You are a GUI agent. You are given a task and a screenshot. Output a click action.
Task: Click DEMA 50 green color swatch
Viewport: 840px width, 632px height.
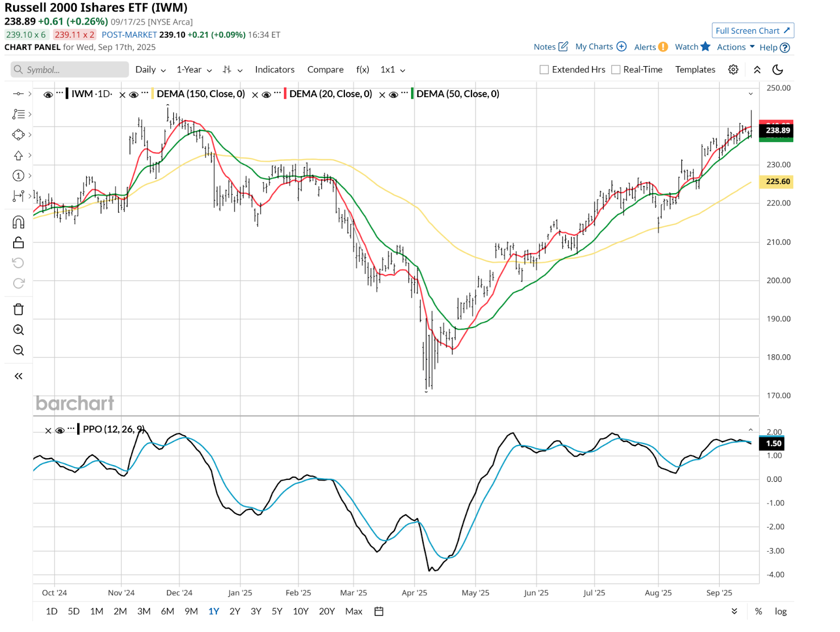click(x=412, y=94)
